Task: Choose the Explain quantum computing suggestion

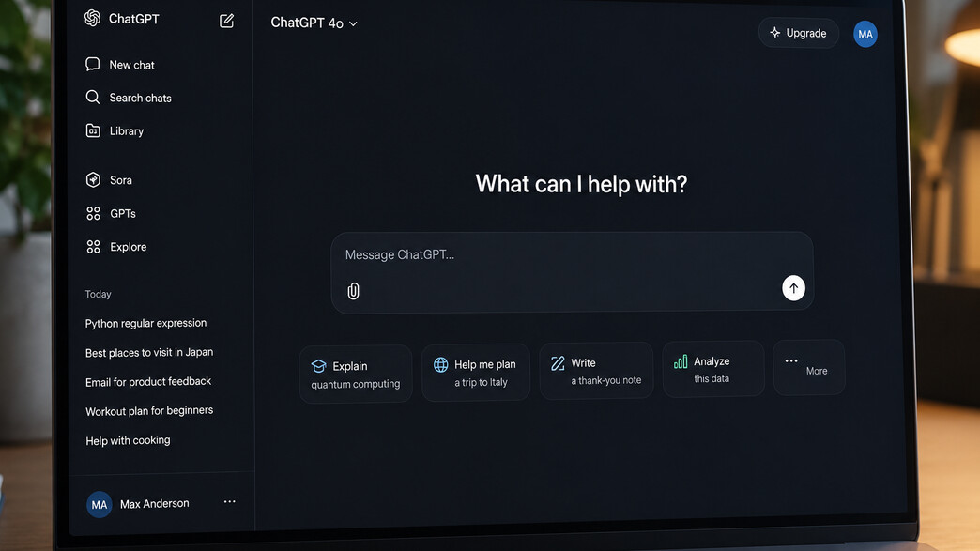Action: 356,374
